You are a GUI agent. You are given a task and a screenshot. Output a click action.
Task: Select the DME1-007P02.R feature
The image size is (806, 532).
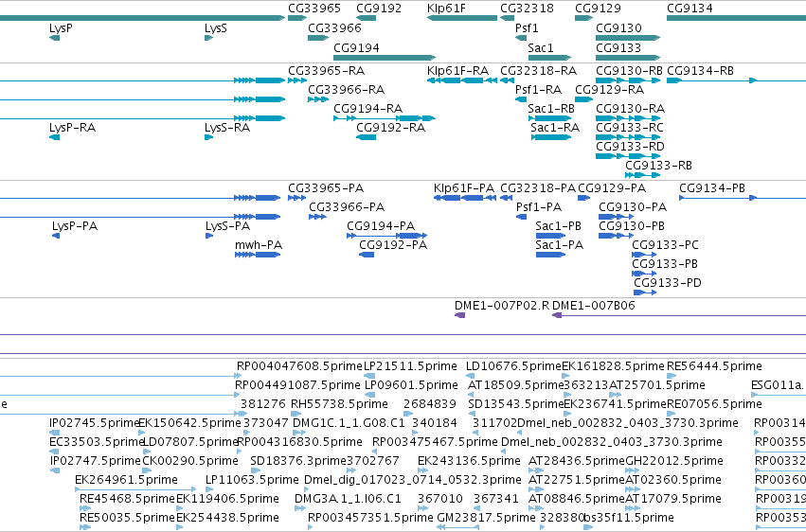(459, 315)
